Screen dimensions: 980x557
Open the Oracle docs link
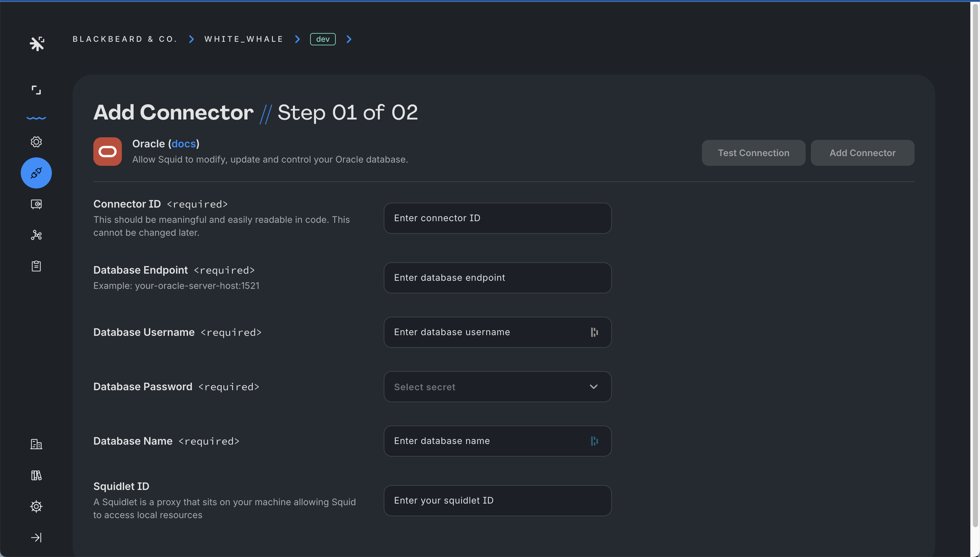pos(184,144)
